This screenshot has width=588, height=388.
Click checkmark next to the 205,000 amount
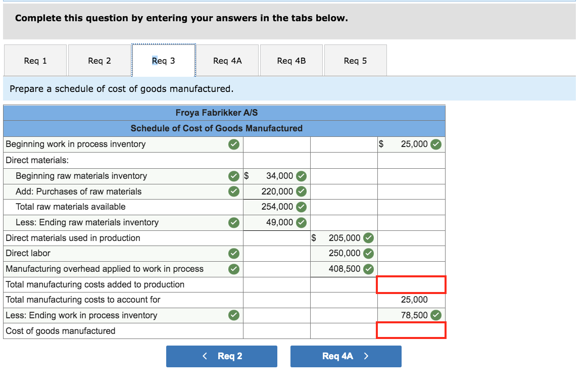pyautogui.click(x=369, y=237)
